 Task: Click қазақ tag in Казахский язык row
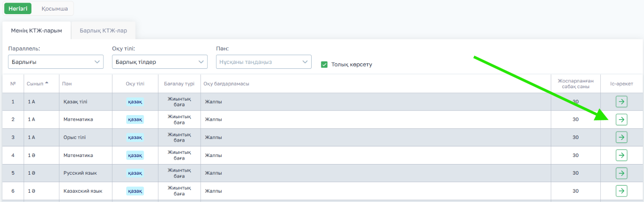pos(135,191)
